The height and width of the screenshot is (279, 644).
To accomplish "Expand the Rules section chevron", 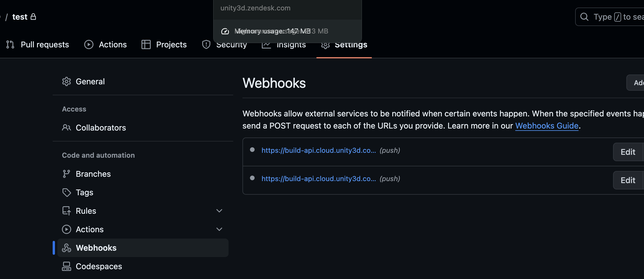I will 219,211.
